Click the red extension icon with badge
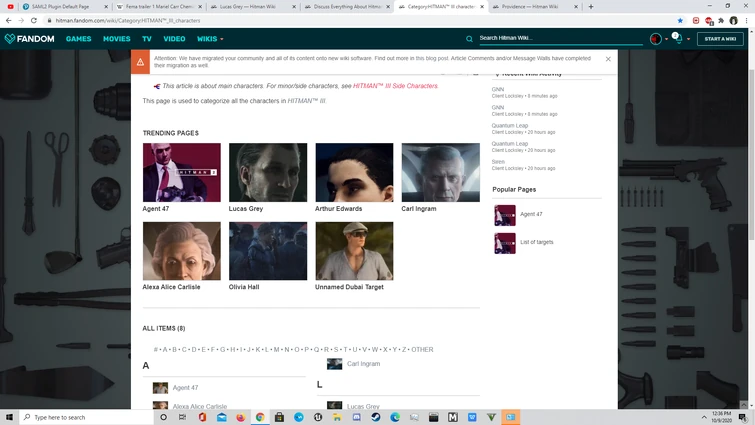The height and width of the screenshot is (425, 755). point(709,21)
